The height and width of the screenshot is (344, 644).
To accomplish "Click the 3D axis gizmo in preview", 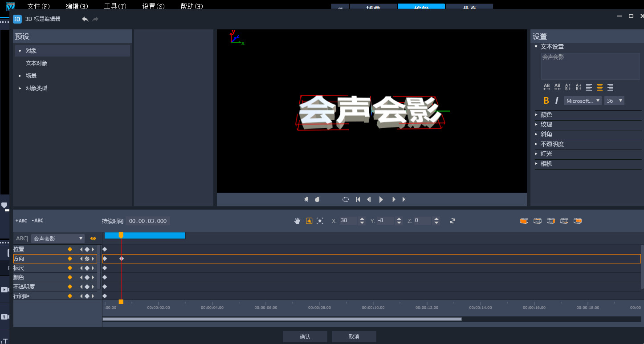I will coord(236,37).
